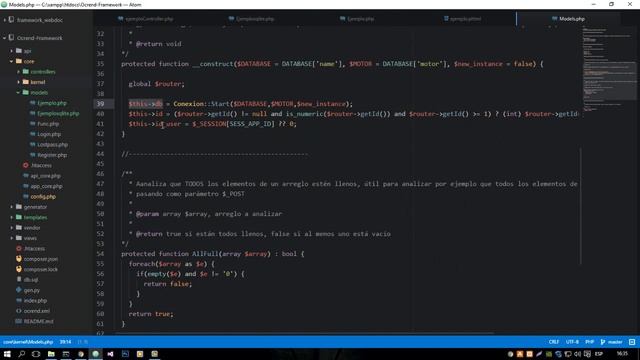Image resolution: width=640 pixels, height=360 pixels.
Task: Expand the framework_webdoc project root
Action: pyautogui.click(x=4, y=20)
